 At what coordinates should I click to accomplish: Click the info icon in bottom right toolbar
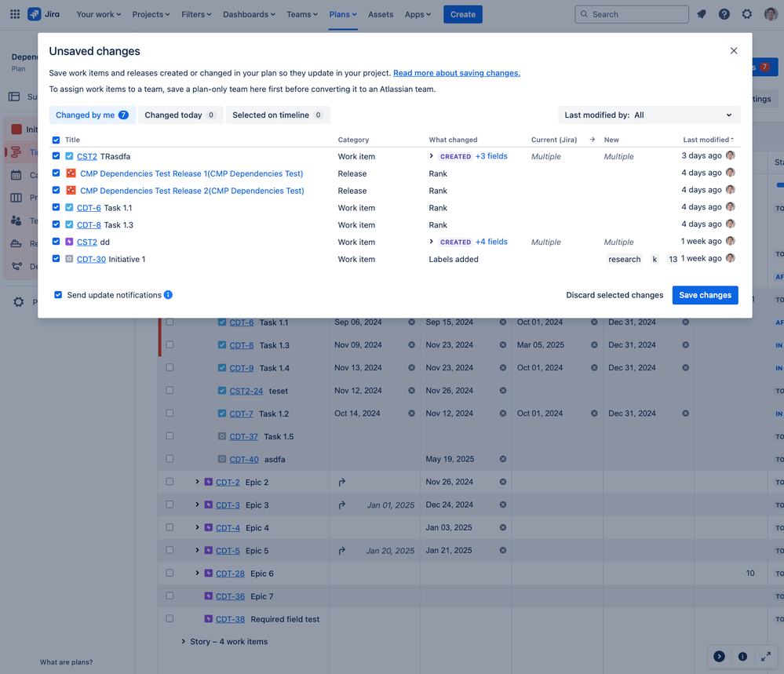tap(742, 657)
